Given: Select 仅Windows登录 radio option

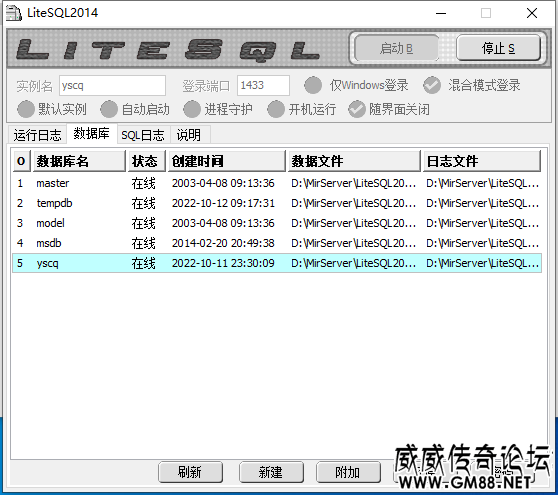Looking at the screenshot, I should (x=357, y=85).
